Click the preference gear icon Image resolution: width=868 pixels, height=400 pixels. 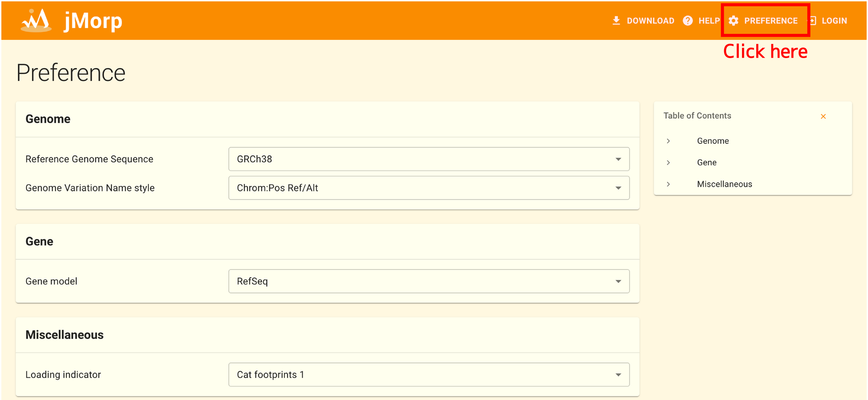[x=733, y=21]
